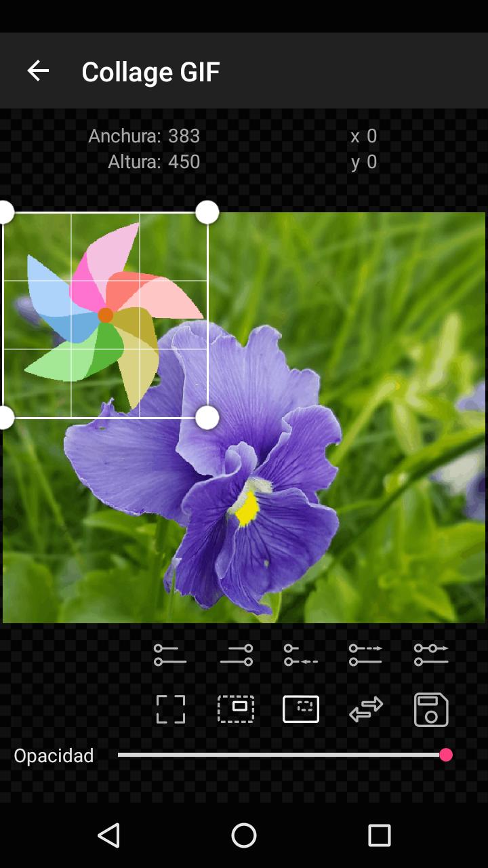Tap the y 0 position value
Image resolution: width=488 pixels, height=868 pixels.
click(x=364, y=162)
